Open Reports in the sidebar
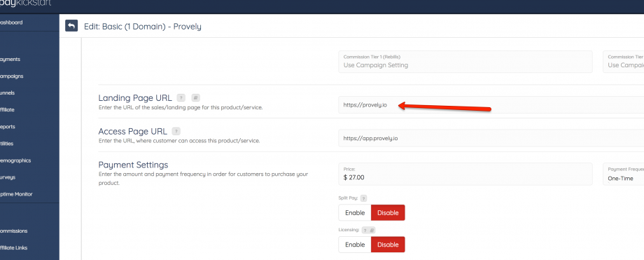Viewport: 644px width, 260px height. click(x=8, y=127)
